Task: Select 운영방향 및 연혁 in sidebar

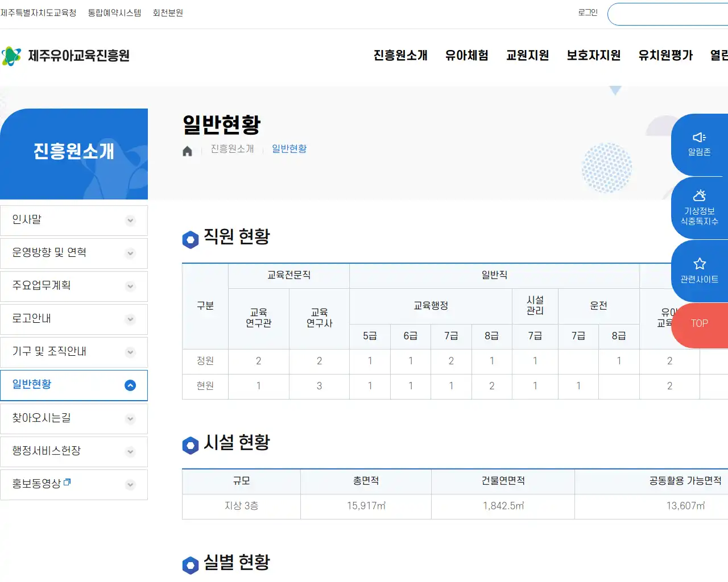Action: click(74, 253)
